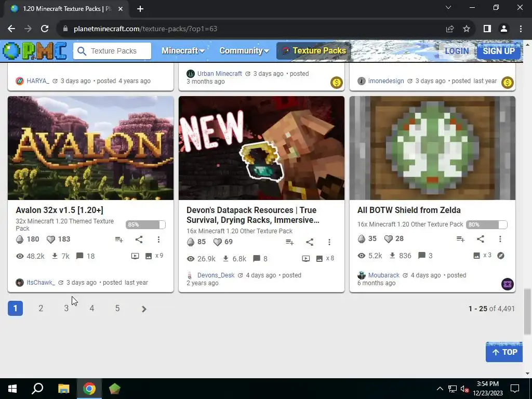
Task: Open Minecraft launcher icon in taskbar
Action: (x=115, y=389)
